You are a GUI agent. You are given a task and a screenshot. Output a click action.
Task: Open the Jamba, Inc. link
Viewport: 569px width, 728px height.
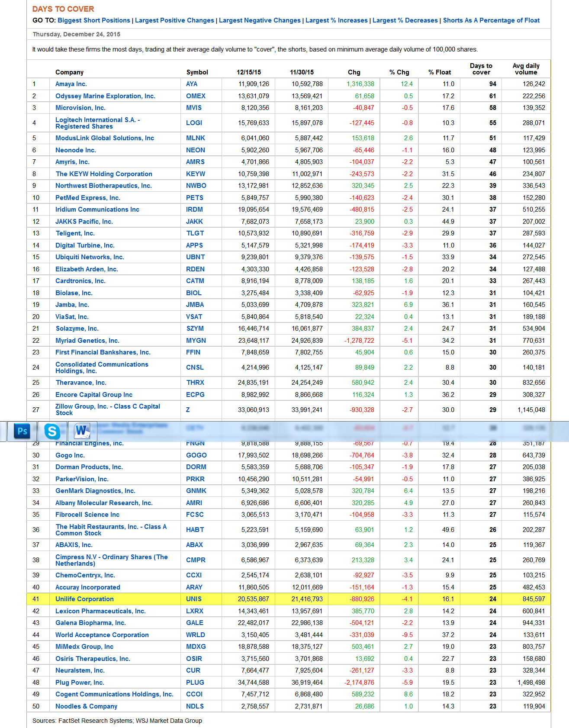tap(72, 305)
